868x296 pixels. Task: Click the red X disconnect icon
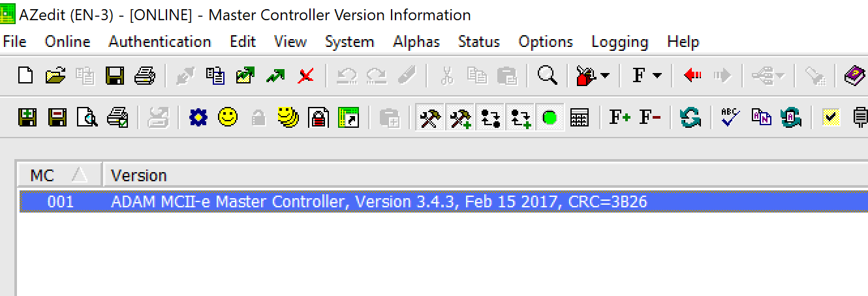(x=305, y=76)
